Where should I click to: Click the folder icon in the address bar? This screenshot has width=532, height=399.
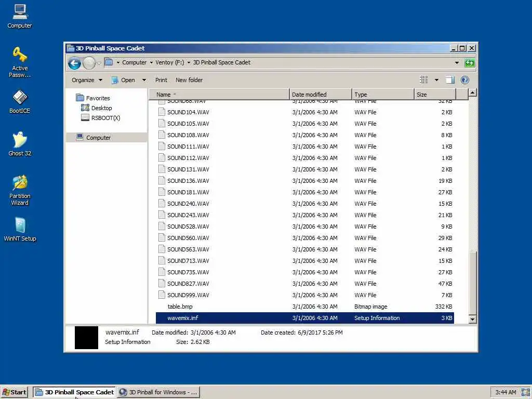109,62
